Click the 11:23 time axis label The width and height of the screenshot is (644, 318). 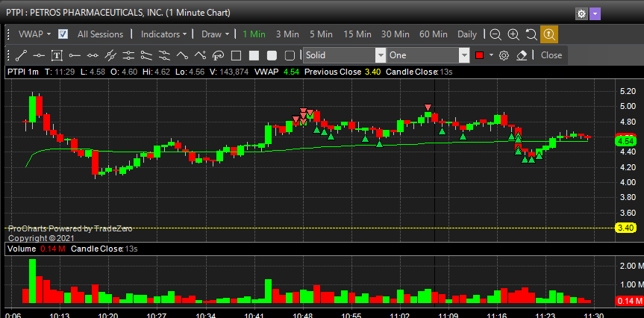coord(545,315)
